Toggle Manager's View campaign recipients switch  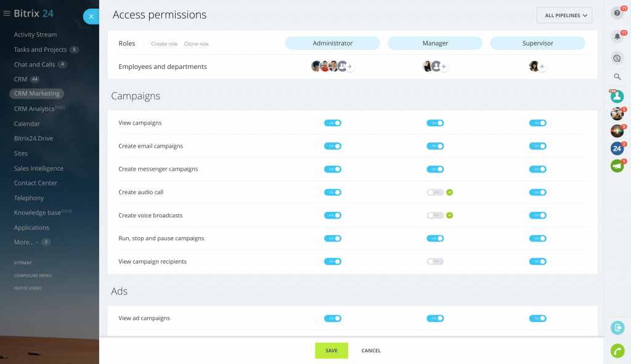[435, 262]
